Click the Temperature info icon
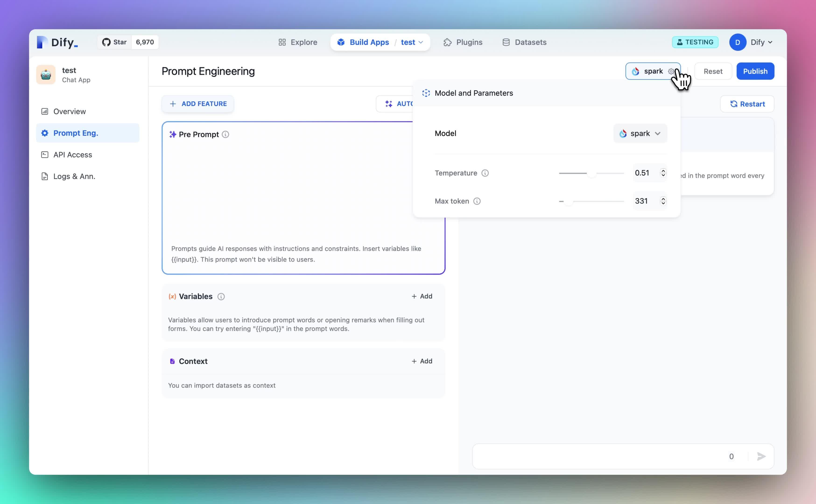 pyautogui.click(x=485, y=173)
